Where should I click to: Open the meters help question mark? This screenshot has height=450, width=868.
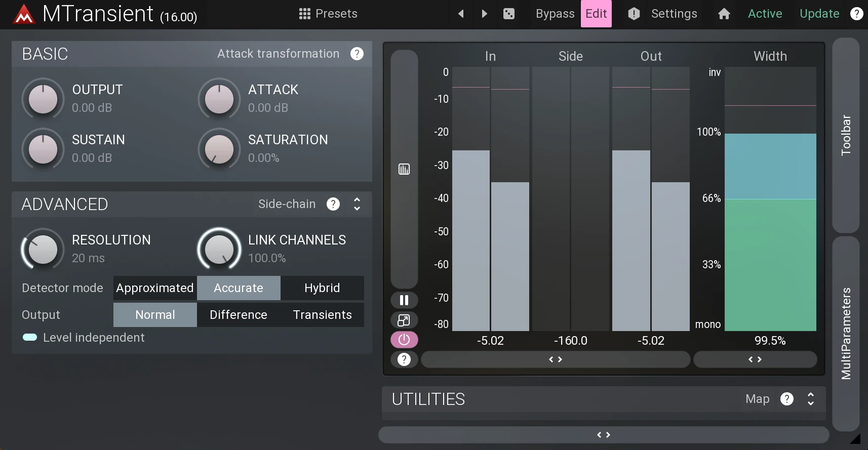(404, 359)
